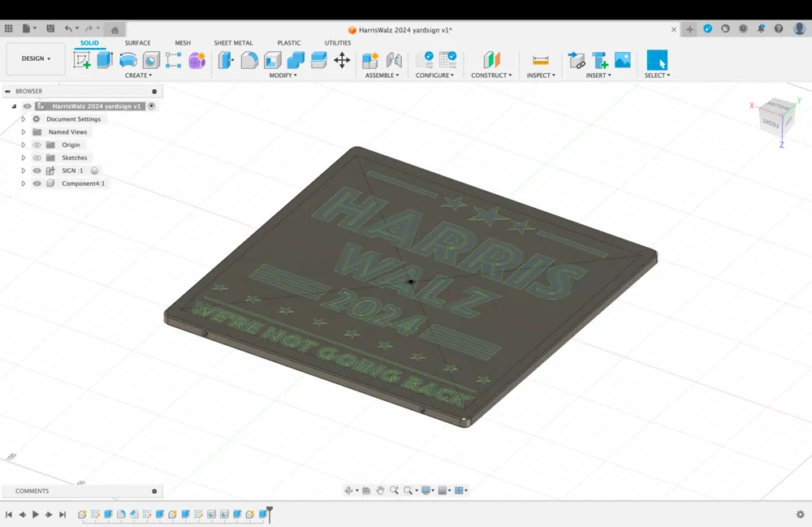Viewport: 812px width, 527px height.
Task: Select the Offset Face tool
Action: click(318, 60)
